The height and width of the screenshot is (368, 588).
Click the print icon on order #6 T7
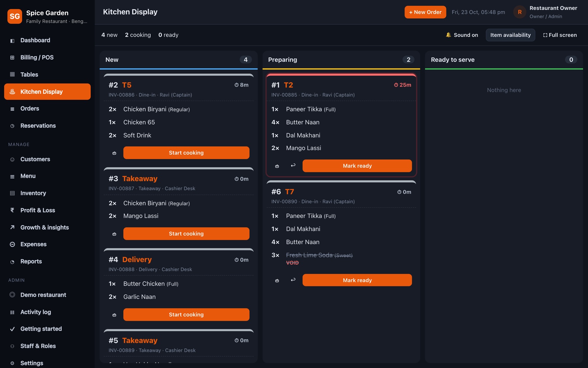coord(277,280)
